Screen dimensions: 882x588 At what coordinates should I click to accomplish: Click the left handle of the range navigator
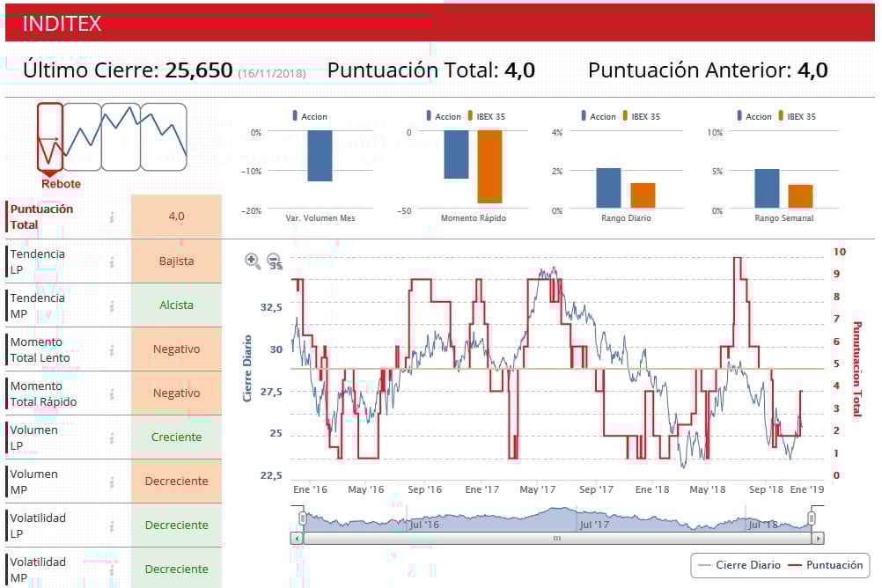[x=303, y=518]
